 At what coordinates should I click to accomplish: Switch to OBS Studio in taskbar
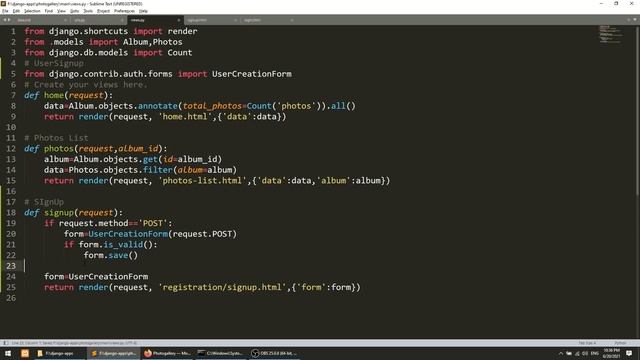click(x=274, y=353)
